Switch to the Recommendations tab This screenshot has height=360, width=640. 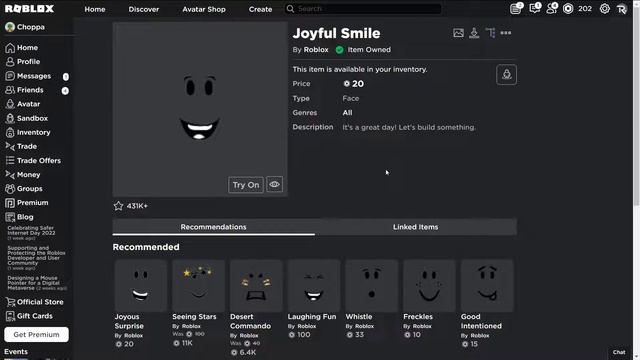coord(213,227)
